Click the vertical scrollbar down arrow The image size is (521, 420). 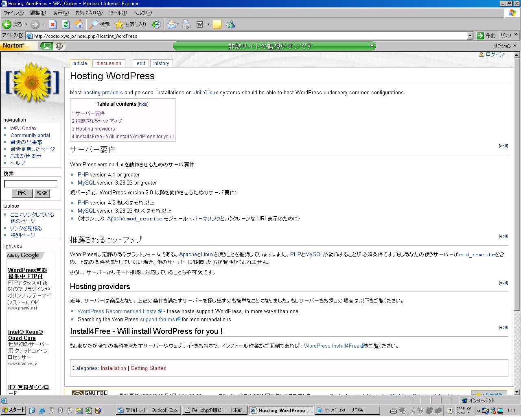pyautogui.click(x=517, y=392)
